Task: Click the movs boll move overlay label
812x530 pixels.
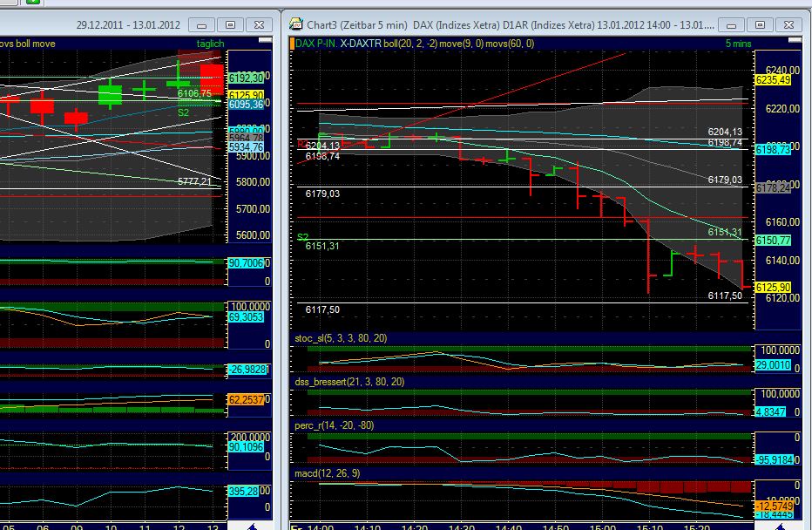Action: click(x=26, y=42)
